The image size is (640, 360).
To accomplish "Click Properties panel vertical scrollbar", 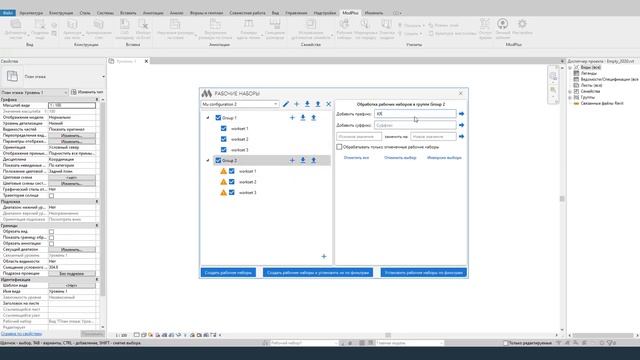I will tap(102, 200).
